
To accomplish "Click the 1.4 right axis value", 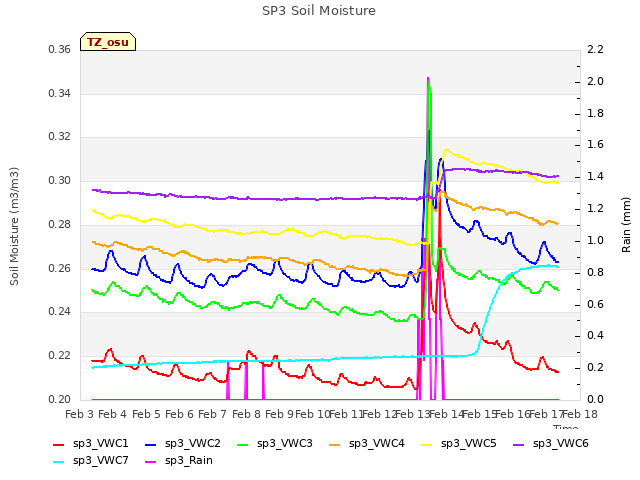I will [x=595, y=176].
